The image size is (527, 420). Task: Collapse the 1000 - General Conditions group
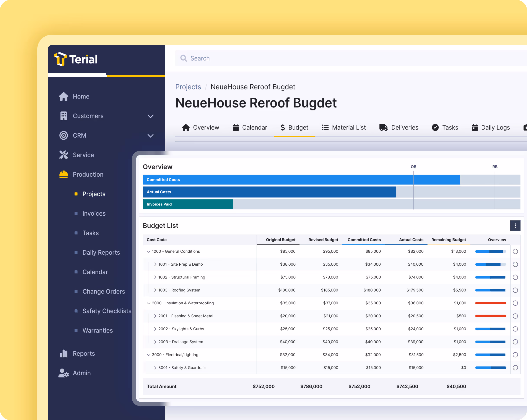tap(148, 251)
